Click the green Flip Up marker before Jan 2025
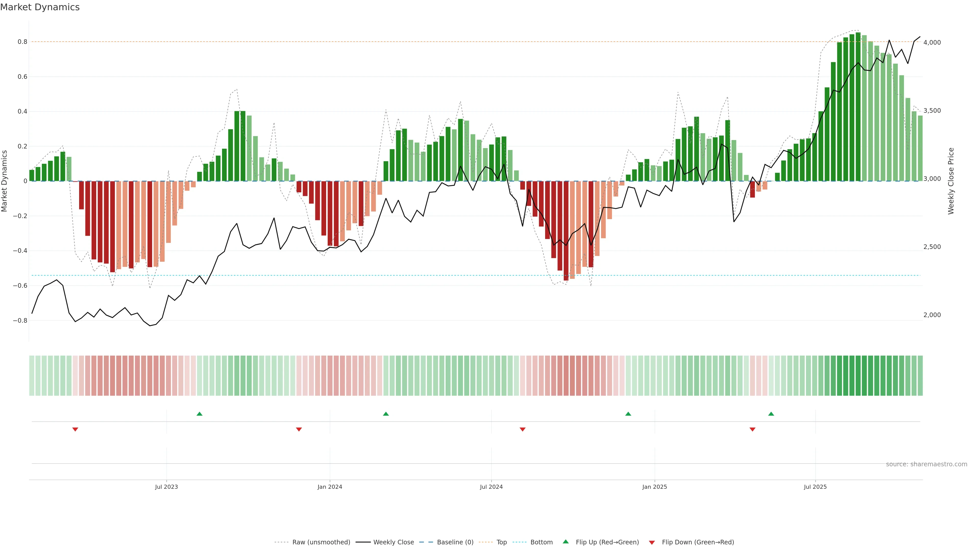The image size is (980, 551). click(x=628, y=414)
